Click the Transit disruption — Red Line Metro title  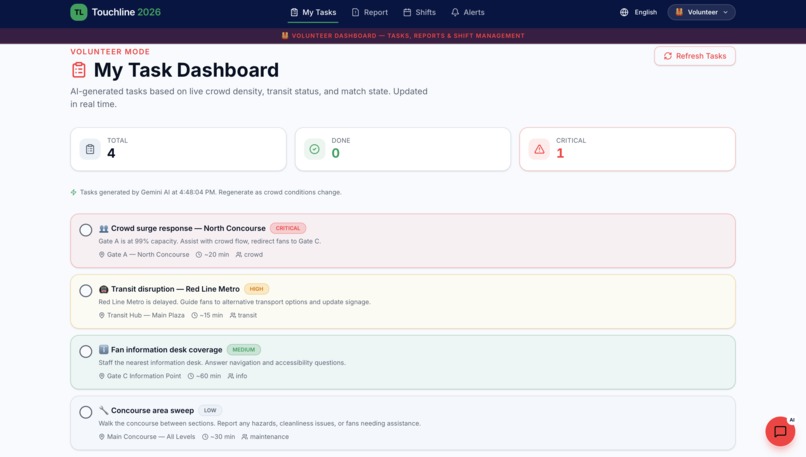pyautogui.click(x=175, y=289)
